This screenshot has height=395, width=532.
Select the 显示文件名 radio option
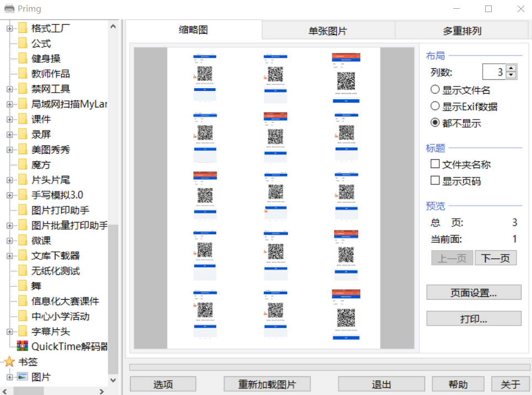[x=435, y=89]
